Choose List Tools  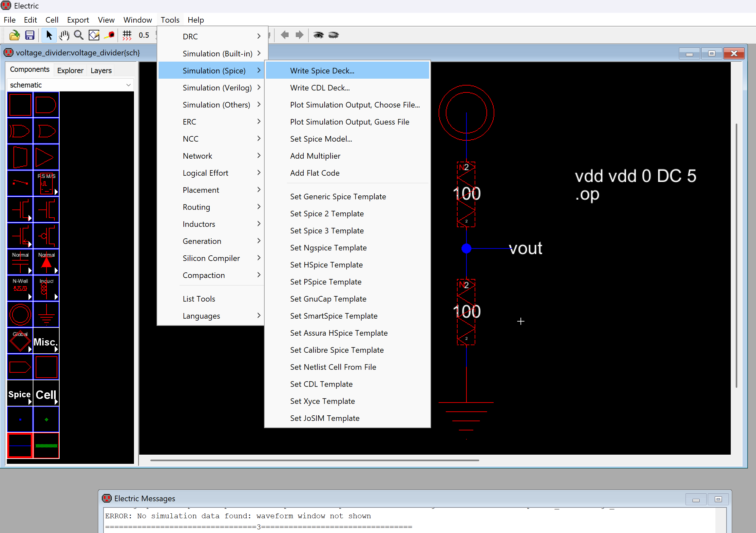(211, 299)
